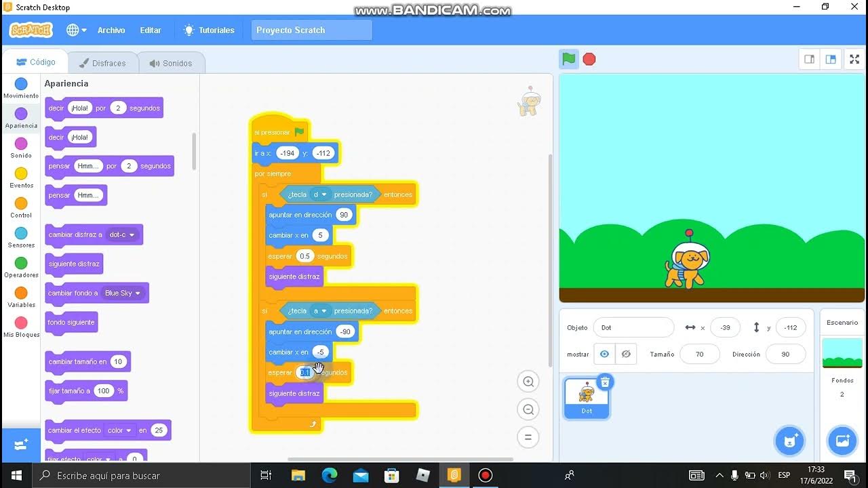This screenshot has height=488, width=868.
Task: Open Windows Start menu
Action: click(x=16, y=475)
